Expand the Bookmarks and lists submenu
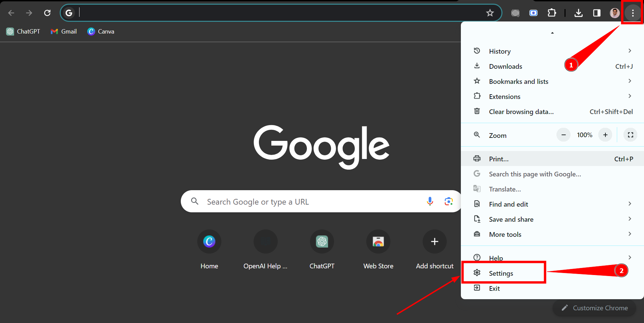Image resolution: width=644 pixels, height=323 pixels. (519, 81)
